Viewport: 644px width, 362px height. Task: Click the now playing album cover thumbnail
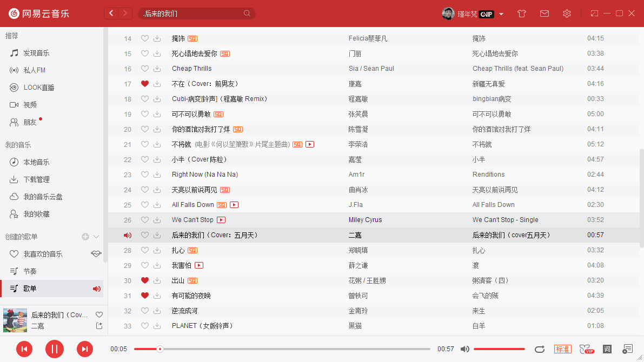tap(15, 320)
